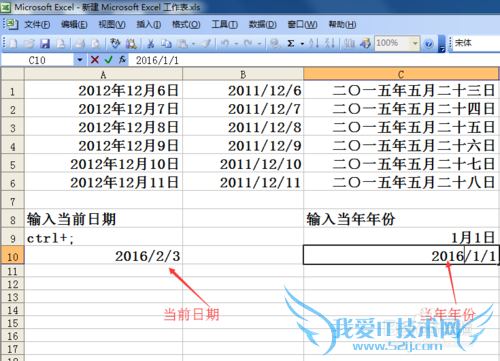500x361 pixels.
Task: Select row 10 header
Action: (12, 256)
